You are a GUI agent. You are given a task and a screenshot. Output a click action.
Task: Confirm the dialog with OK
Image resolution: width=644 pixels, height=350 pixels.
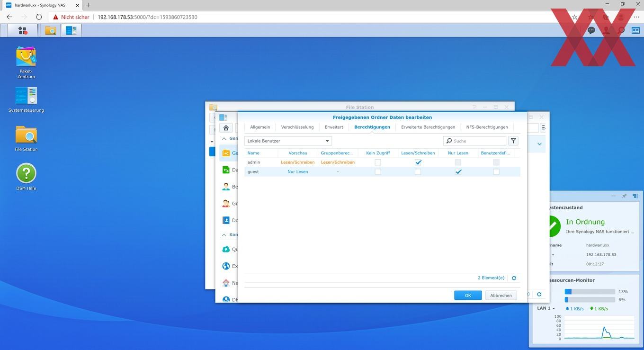(x=468, y=295)
